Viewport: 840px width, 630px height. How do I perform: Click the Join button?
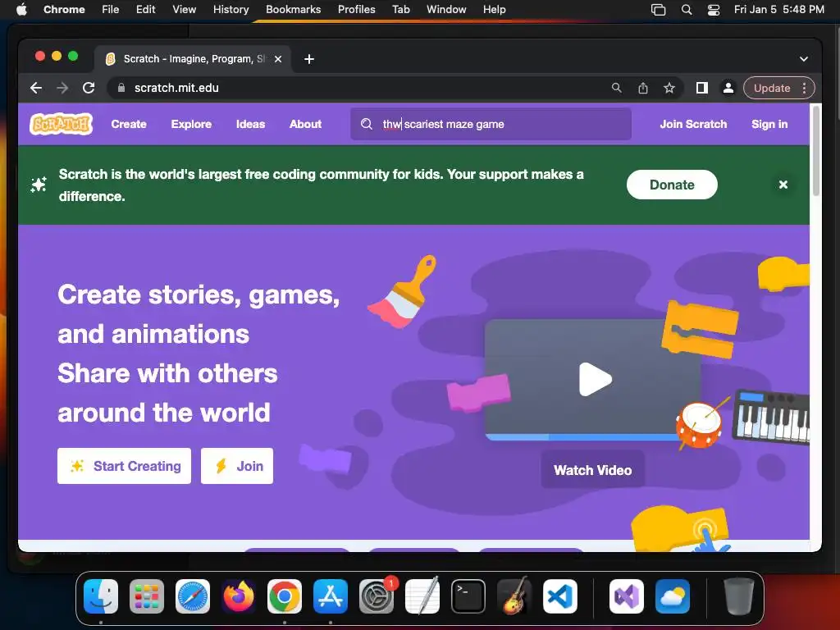pyautogui.click(x=237, y=466)
